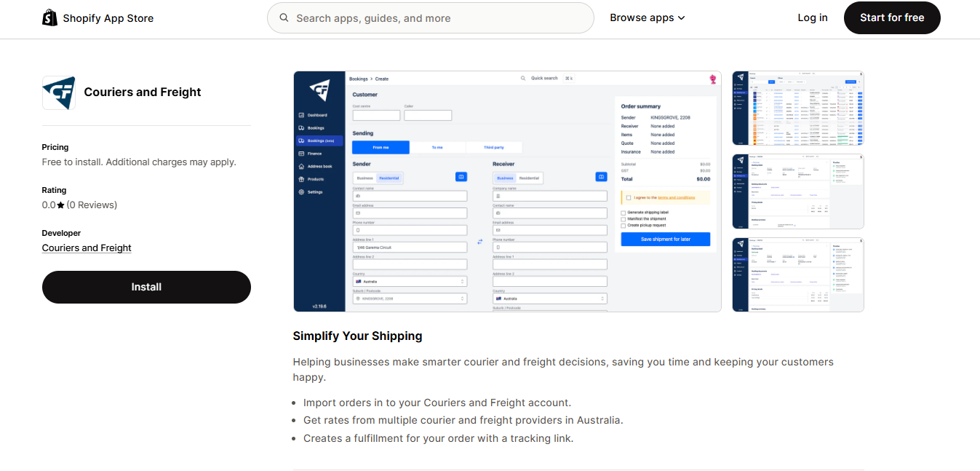Select the Residential sender tab

click(389, 177)
